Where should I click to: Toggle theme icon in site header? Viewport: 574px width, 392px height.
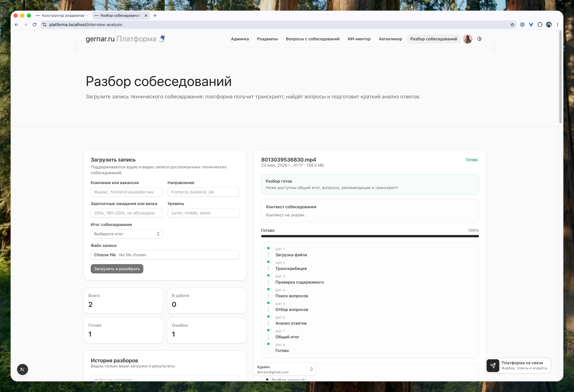click(479, 39)
